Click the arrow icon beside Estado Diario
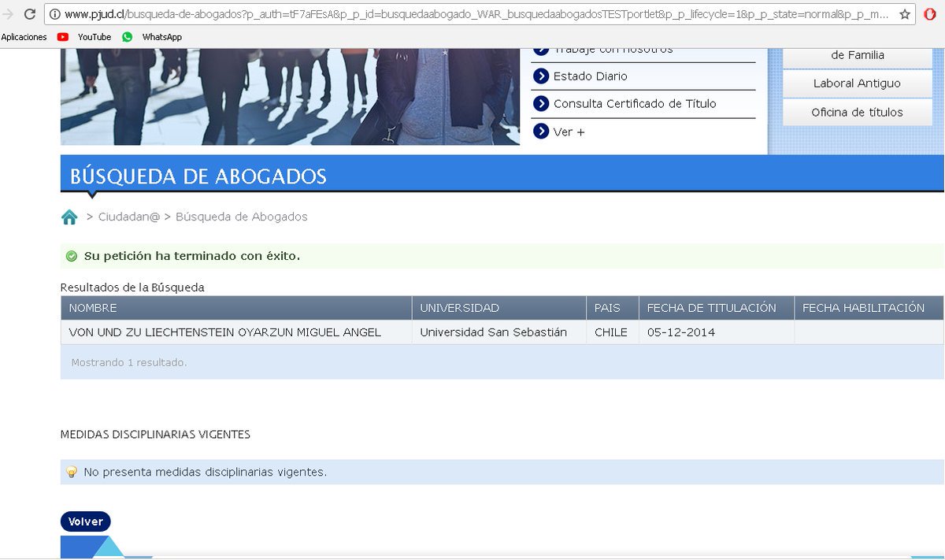The image size is (945, 560). tap(541, 76)
